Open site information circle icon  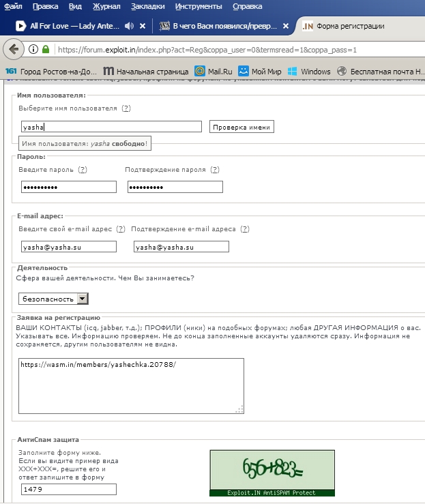(33, 50)
